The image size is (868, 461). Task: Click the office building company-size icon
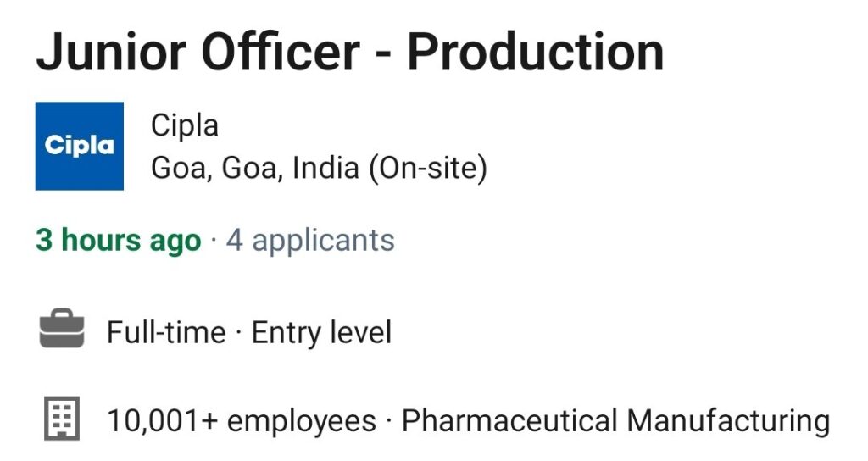pos(62,418)
